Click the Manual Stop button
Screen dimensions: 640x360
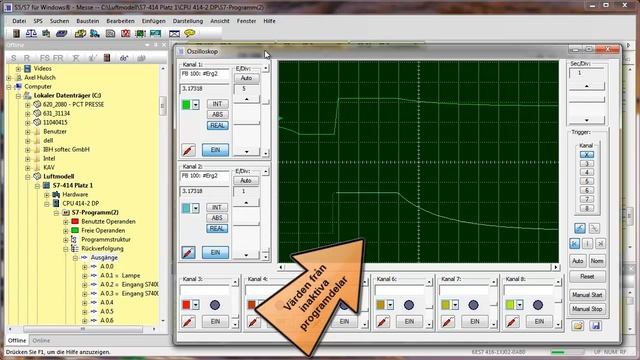pos(587,309)
